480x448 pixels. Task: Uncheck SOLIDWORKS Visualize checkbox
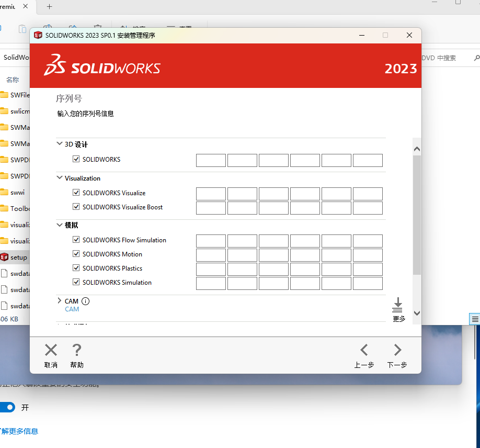click(x=76, y=193)
